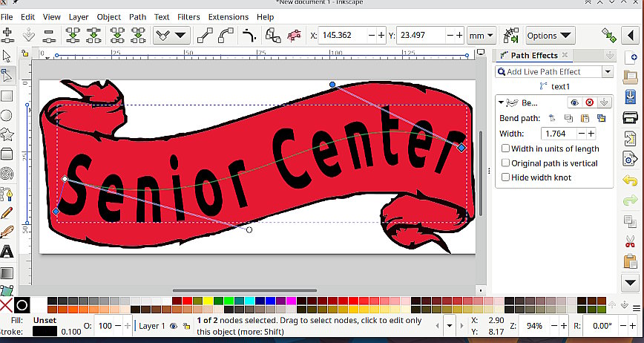Open the Options dropdown

(x=551, y=36)
